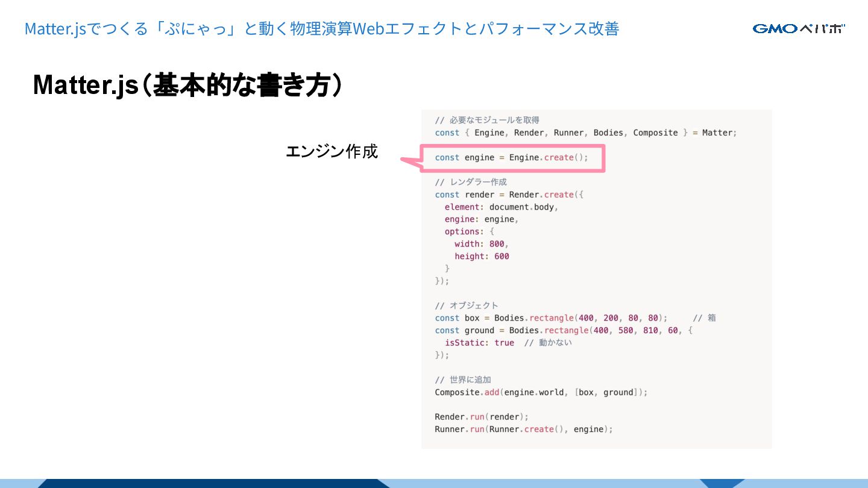Click the line 'const { Engine, Render, Runner...'
This screenshot has width=868, height=488.
tap(586, 133)
